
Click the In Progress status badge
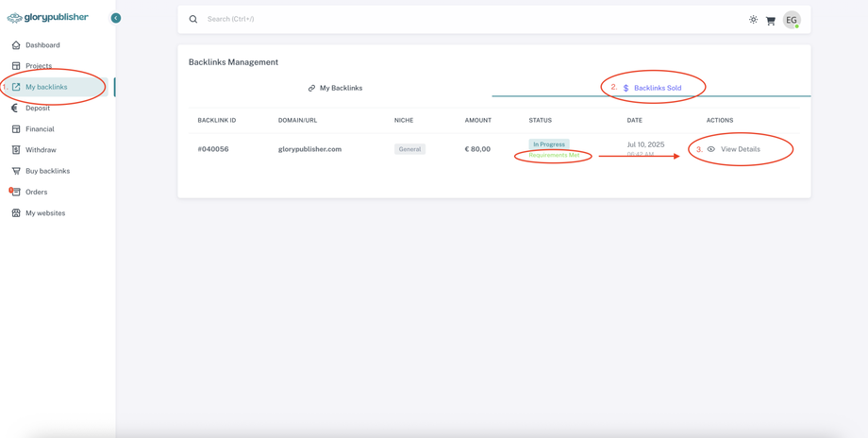pyautogui.click(x=548, y=144)
